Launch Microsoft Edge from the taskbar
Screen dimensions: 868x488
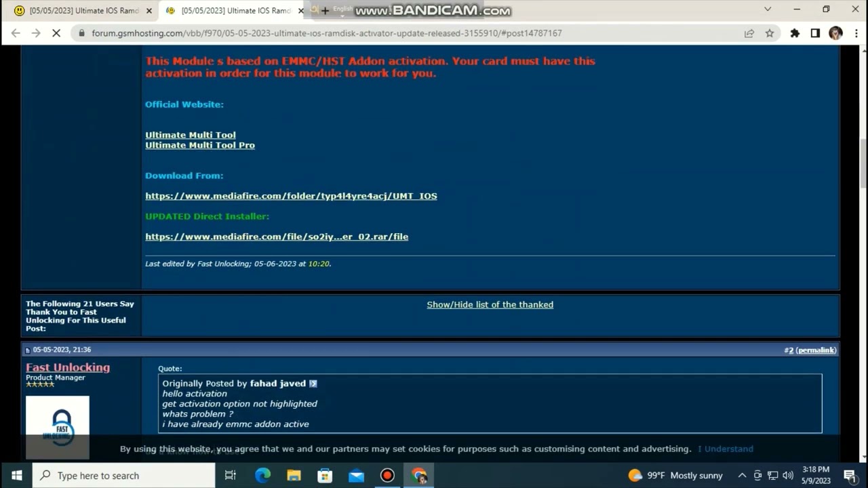pos(262,475)
